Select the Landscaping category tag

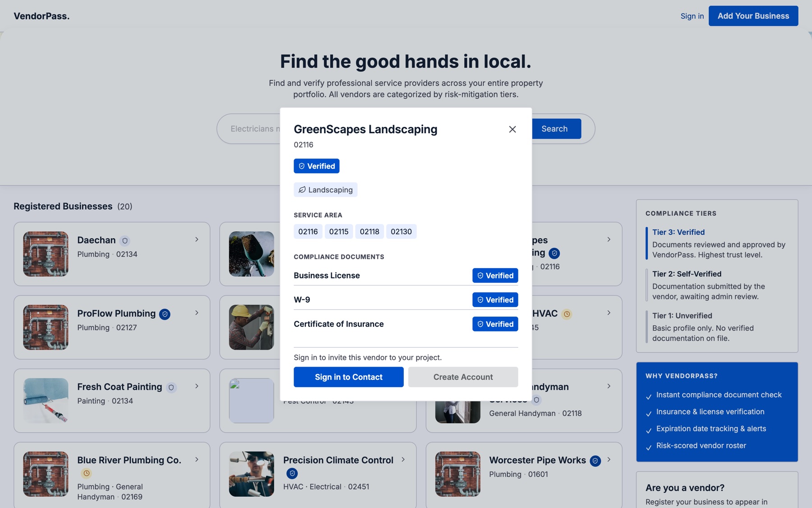[326, 190]
